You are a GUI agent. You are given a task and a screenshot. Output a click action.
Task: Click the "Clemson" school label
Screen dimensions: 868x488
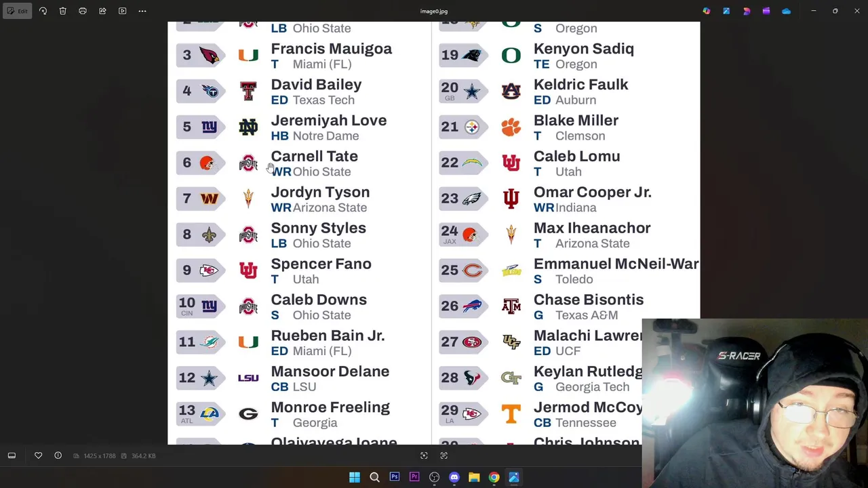point(580,136)
